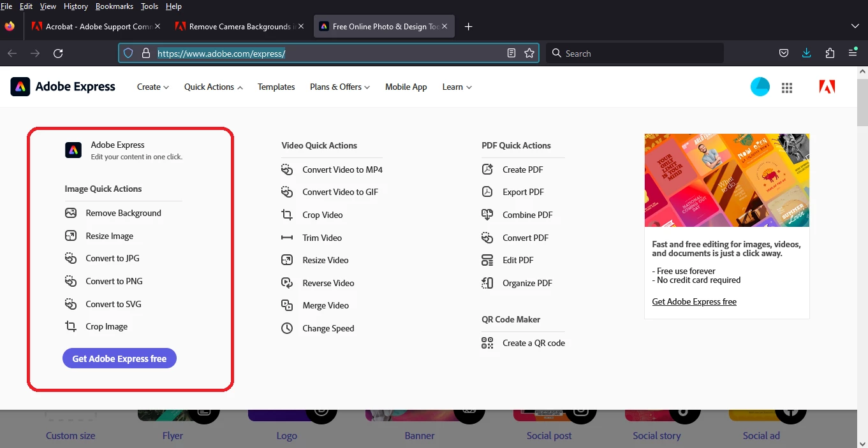
Task: Expand the Create dropdown menu
Action: [153, 87]
